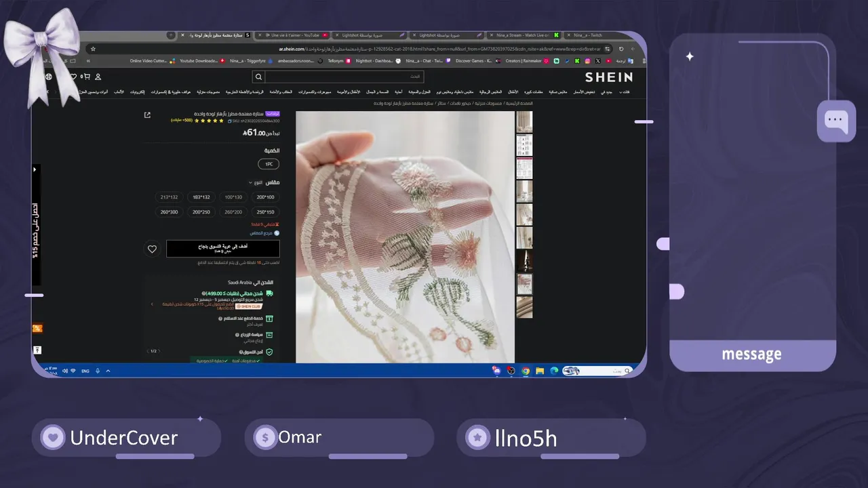Select size 250*150
Viewport: 868px width, 488px height.
tap(266, 212)
